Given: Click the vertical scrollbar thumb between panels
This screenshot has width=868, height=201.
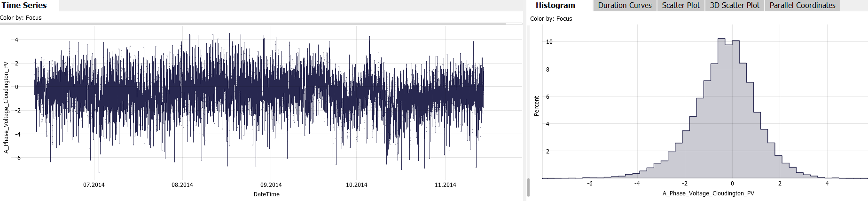Looking at the screenshot, I should point(528,187).
